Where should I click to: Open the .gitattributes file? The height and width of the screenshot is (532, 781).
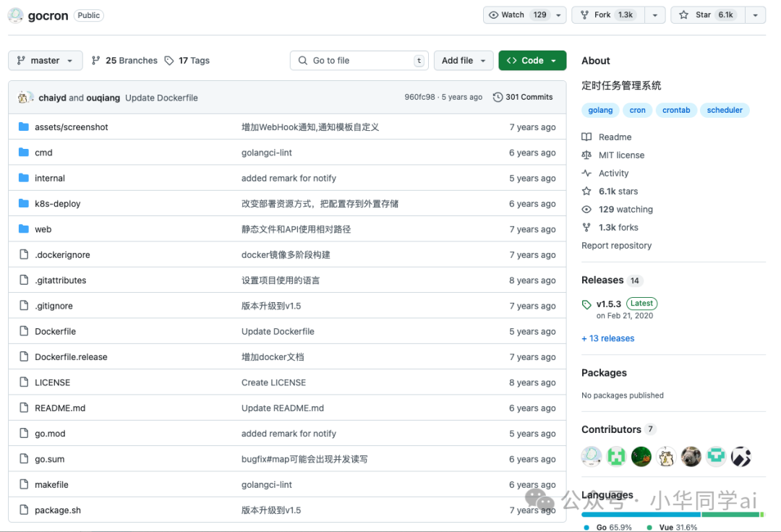[60, 280]
